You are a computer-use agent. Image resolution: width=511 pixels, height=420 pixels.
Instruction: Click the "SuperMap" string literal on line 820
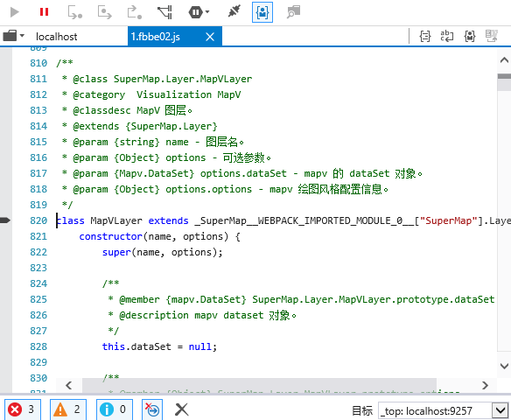coord(448,220)
